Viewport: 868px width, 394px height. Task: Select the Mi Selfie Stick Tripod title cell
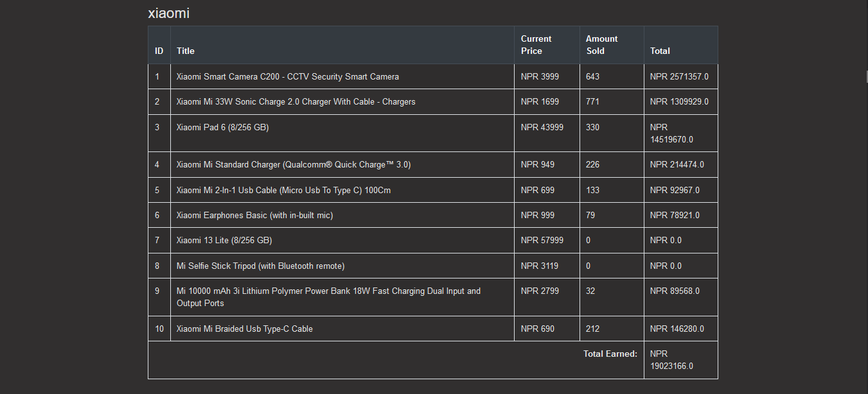click(342, 266)
